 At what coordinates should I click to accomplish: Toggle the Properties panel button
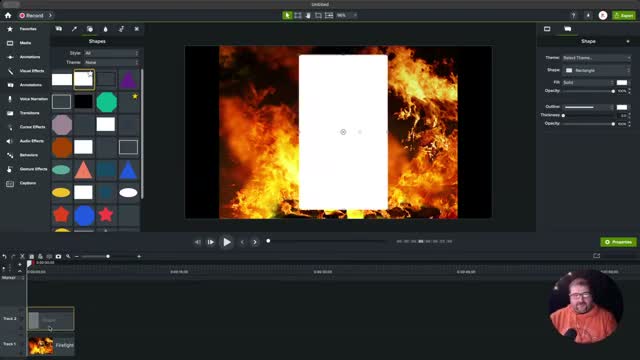[x=618, y=242]
